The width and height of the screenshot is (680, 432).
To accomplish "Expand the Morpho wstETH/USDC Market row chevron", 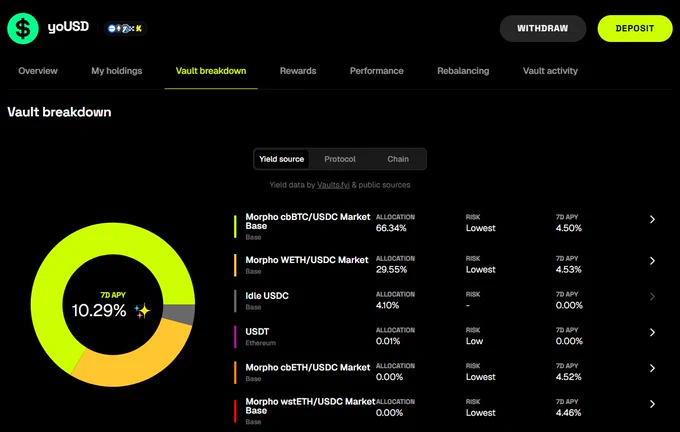I will click(652, 404).
